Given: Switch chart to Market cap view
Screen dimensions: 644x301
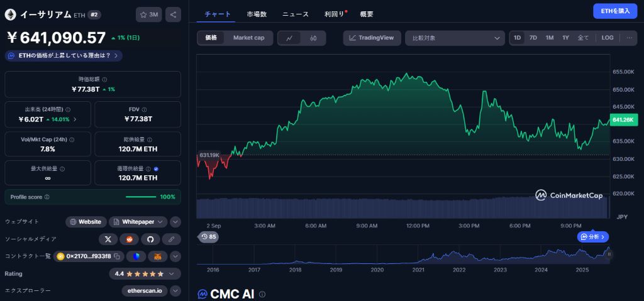Looking at the screenshot, I should coord(248,38).
